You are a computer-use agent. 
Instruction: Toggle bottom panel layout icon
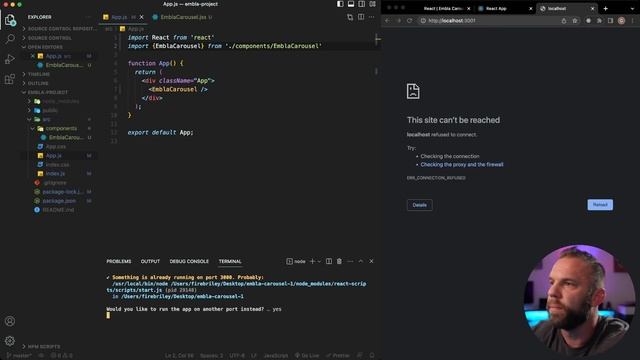[351, 4]
